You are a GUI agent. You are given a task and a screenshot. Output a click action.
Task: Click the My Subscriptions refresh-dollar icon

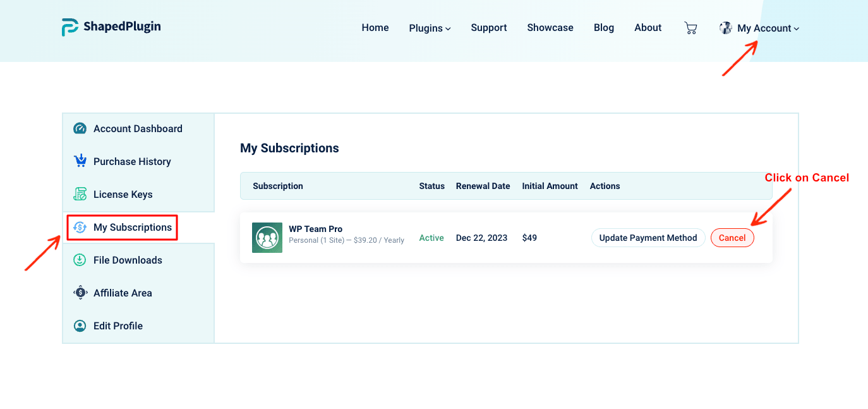pyautogui.click(x=80, y=227)
